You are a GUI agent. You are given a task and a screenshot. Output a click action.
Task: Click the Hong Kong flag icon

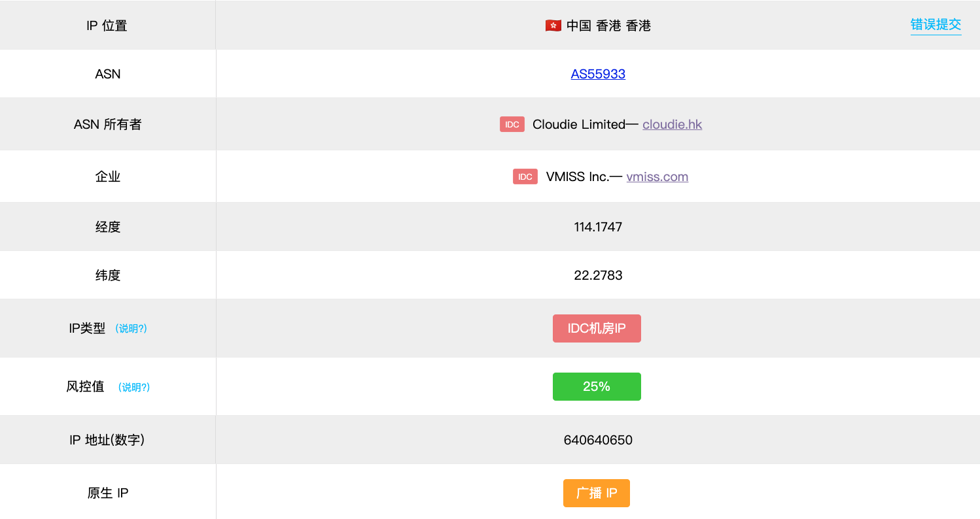point(553,26)
